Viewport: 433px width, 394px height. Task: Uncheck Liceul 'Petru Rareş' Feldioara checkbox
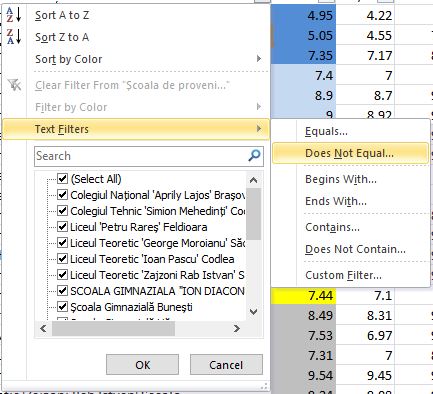tap(63, 227)
